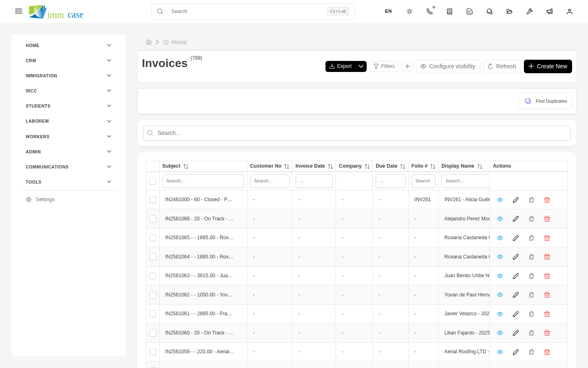588x368 pixels.
Task: Edit invoice IN2561065 with pencil icon
Action: coord(516,238)
